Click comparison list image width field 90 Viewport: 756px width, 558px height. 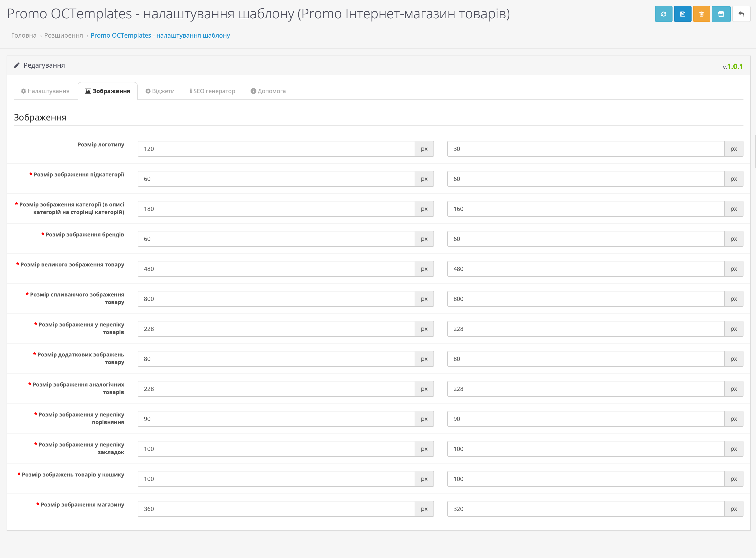[x=276, y=419]
